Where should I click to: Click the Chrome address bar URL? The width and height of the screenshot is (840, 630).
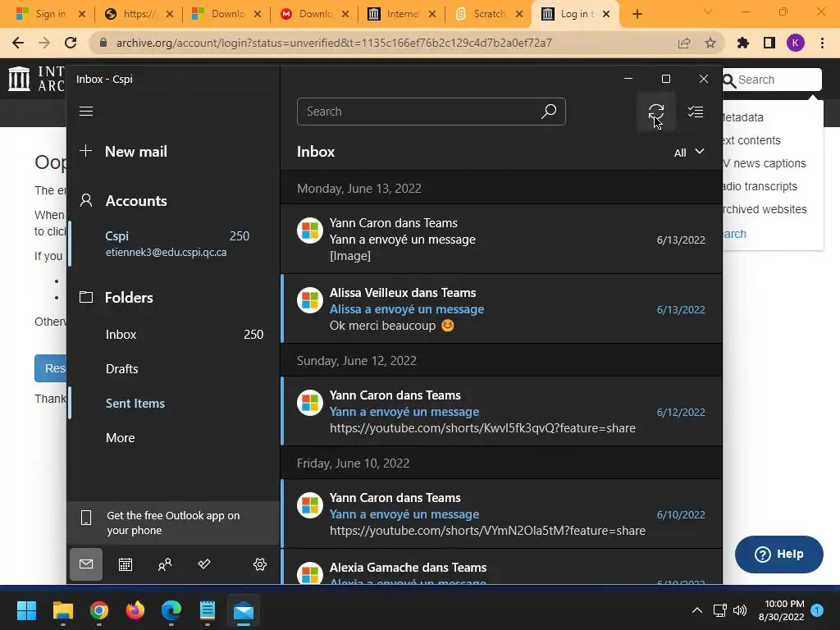(334, 43)
